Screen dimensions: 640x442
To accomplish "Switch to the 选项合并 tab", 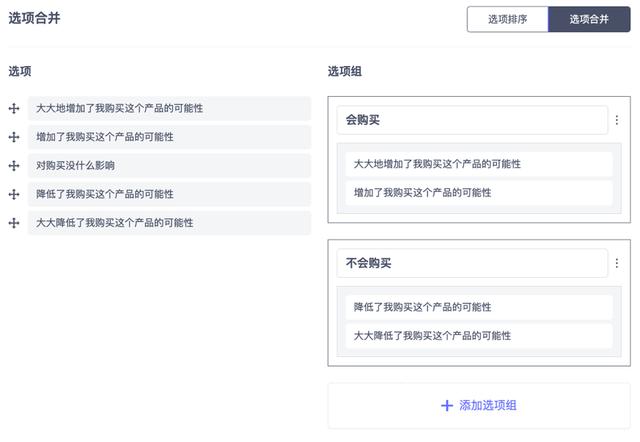I will pyautogui.click(x=589, y=19).
